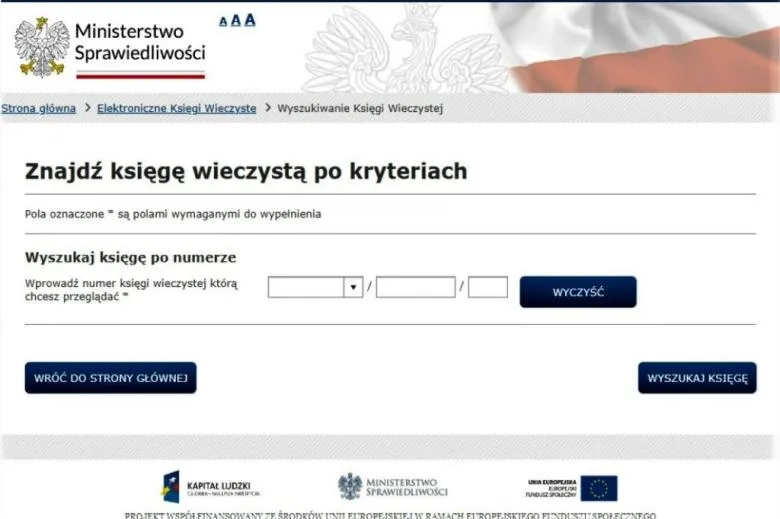Click the Ministerstwo Sprawiedliwości eagle emblem logo
This screenshot has width=780, height=519.
pyautogui.click(x=42, y=47)
